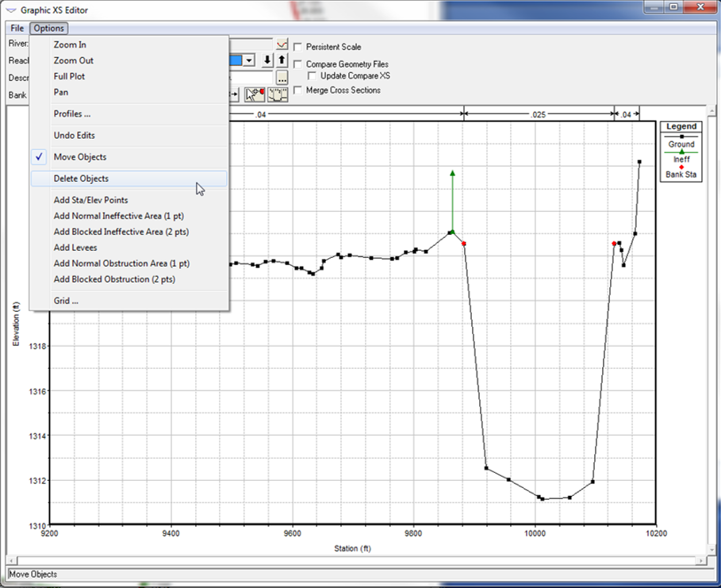Click the cross section plot icon beside River field
Viewport: 721px width, 588px height.
282,44
